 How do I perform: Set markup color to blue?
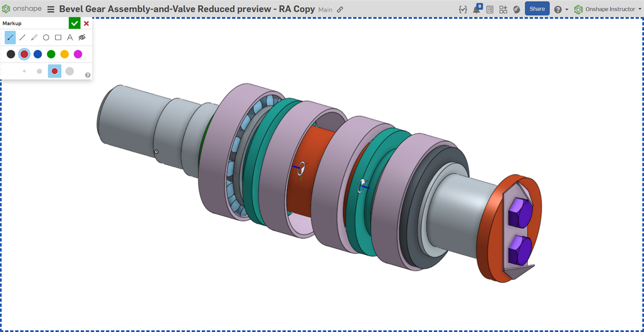(38, 54)
